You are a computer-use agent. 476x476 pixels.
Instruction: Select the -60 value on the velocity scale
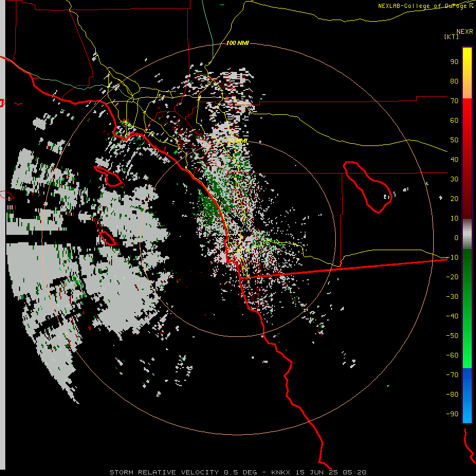tap(452, 355)
